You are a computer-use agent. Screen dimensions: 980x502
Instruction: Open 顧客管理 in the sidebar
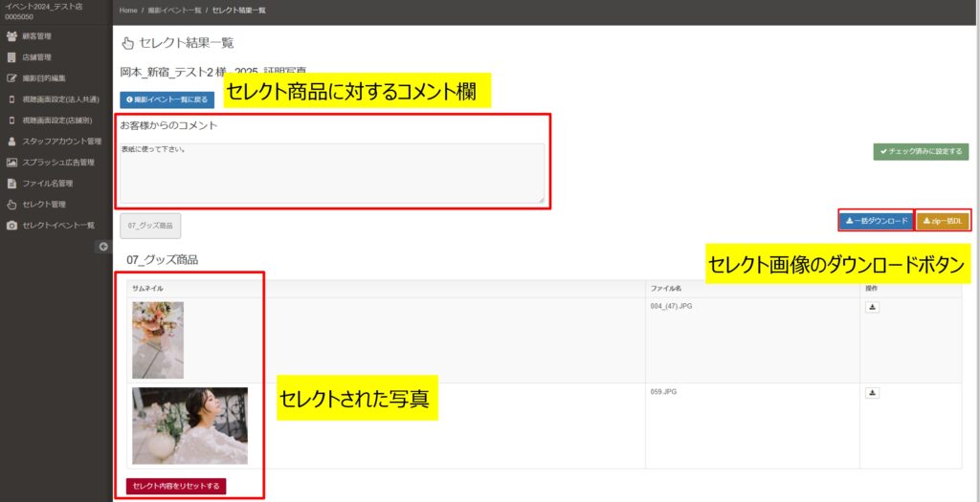tap(36, 36)
